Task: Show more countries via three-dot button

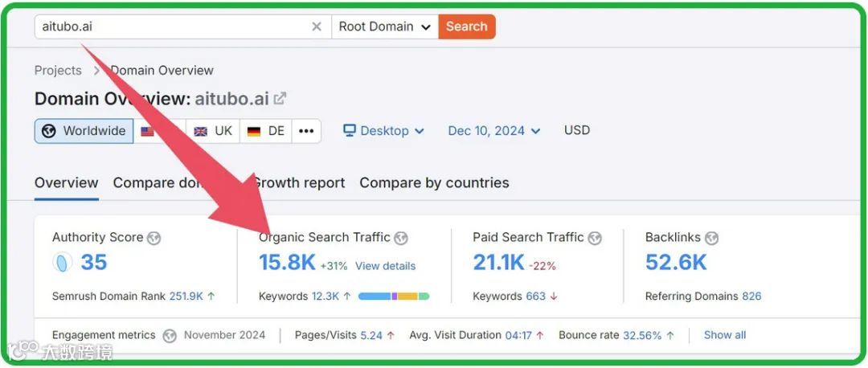Action: [306, 131]
